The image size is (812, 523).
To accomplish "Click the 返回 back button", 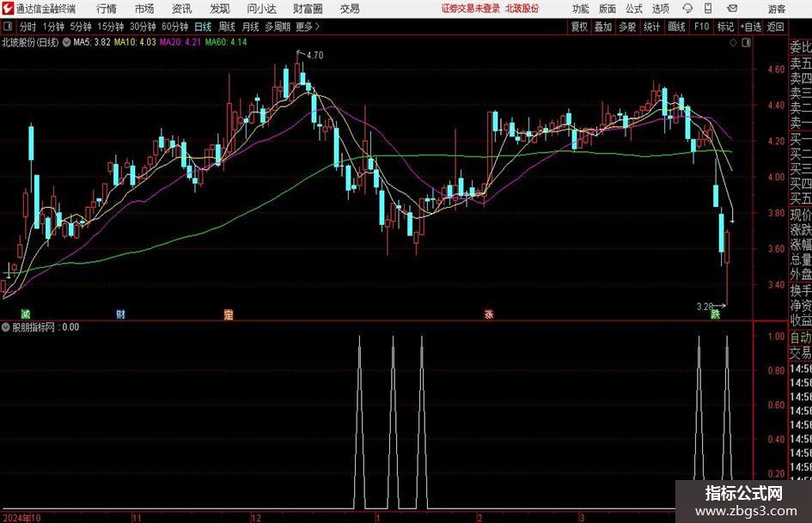I will click(775, 27).
